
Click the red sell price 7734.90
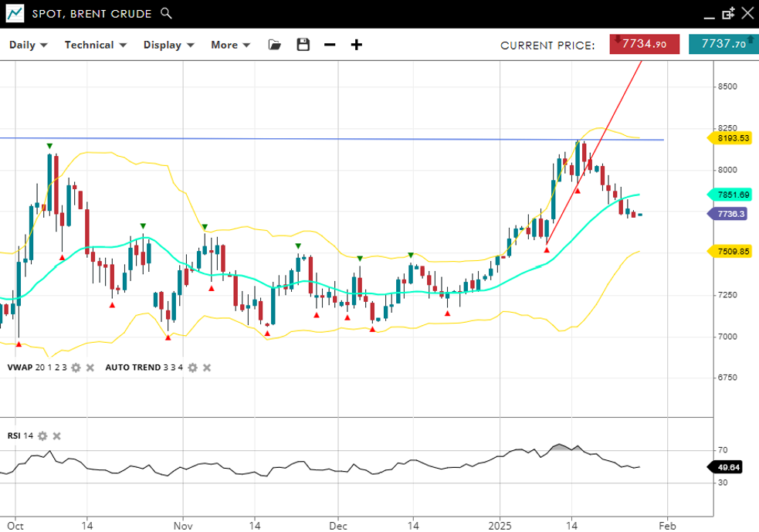(x=644, y=45)
